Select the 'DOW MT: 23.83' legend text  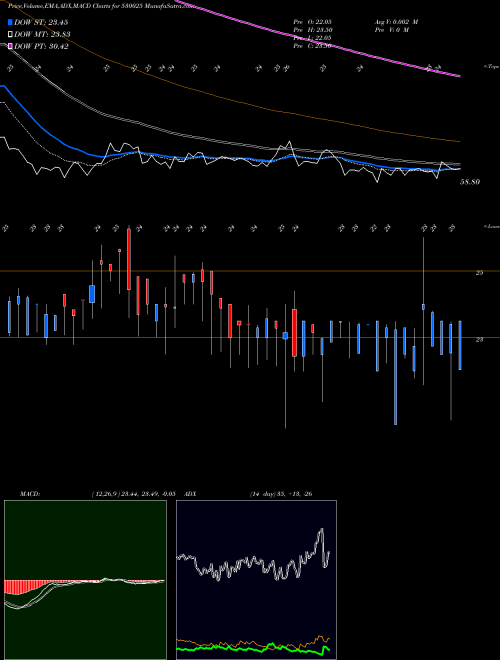click(42, 35)
